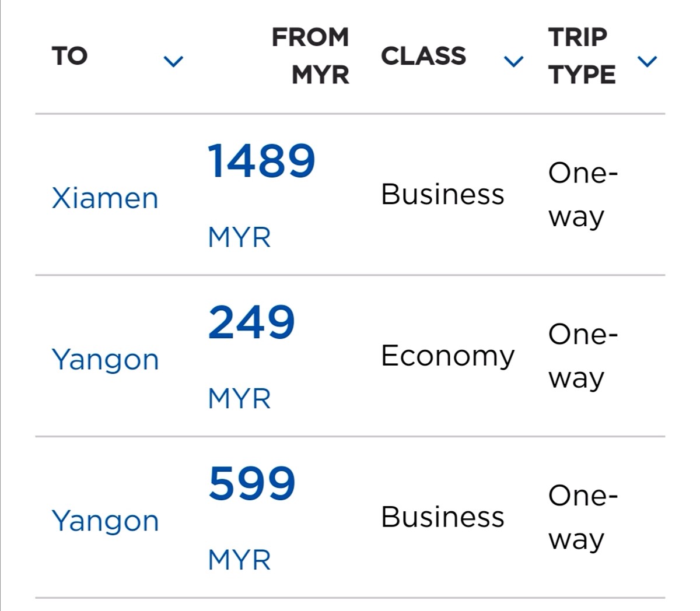Sort by the TO column header
The image size is (700, 611).
(69, 57)
